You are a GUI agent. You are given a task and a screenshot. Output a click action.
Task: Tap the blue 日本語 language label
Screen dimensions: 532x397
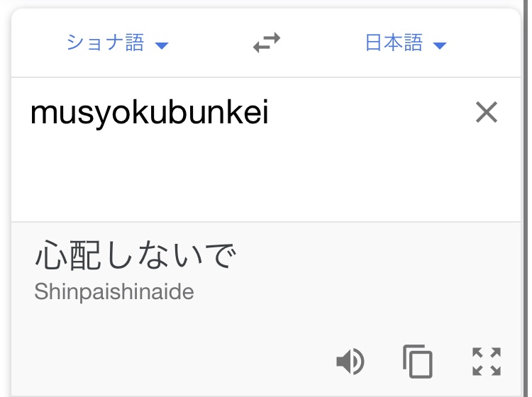(x=394, y=43)
